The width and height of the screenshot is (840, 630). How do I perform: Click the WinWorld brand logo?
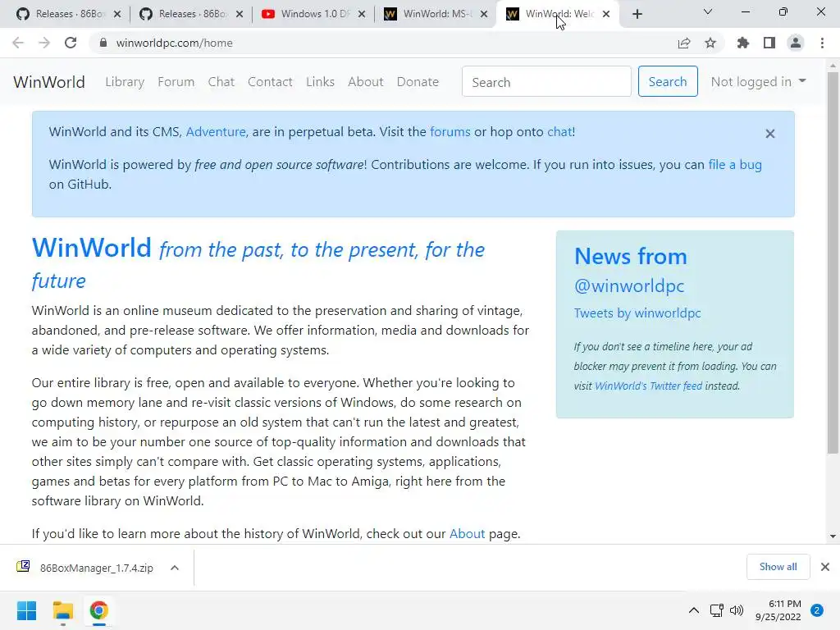[x=48, y=82]
